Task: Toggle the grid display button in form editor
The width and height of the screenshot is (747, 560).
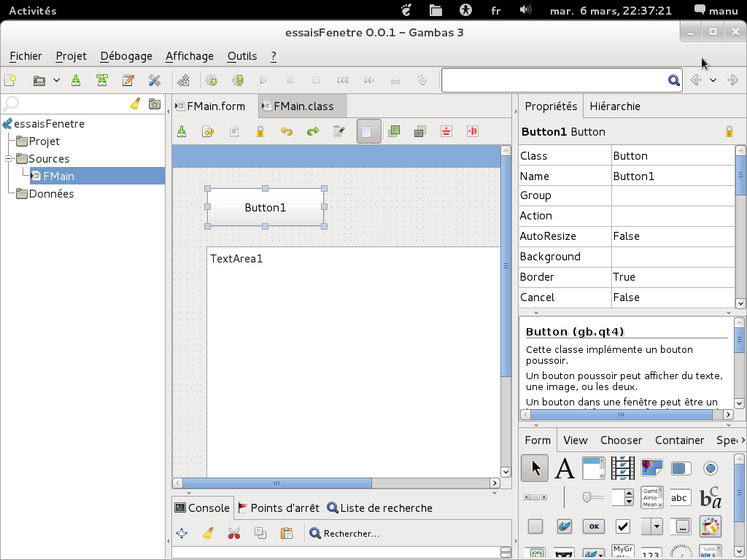Action: [368, 131]
